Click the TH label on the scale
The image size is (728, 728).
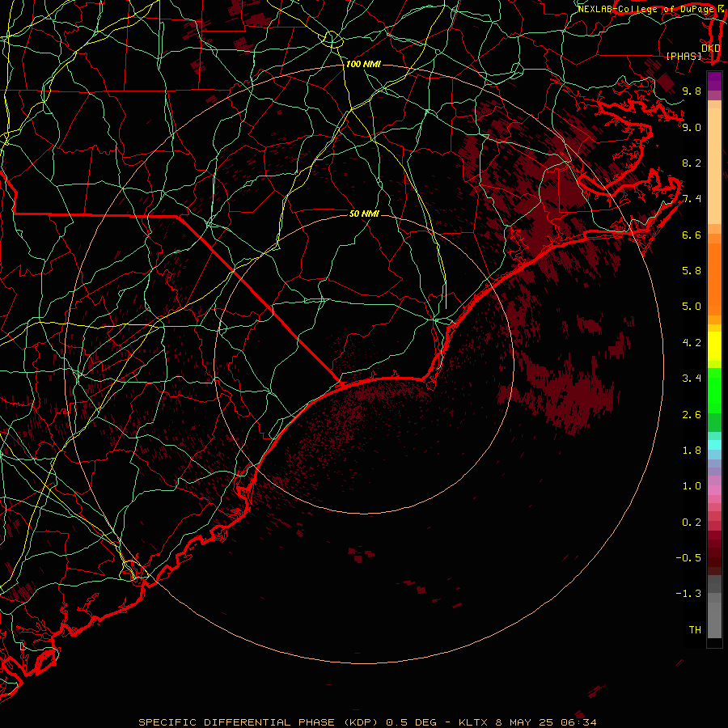point(695,630)
